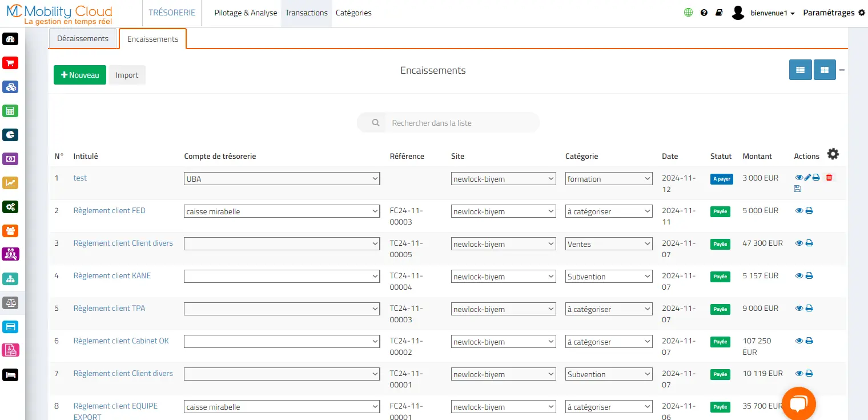Open Règlement client EQUIPE EXPORT link
The width and height of the screenshot is (868, 420).
pyautogui.click(x=115, y=411)
